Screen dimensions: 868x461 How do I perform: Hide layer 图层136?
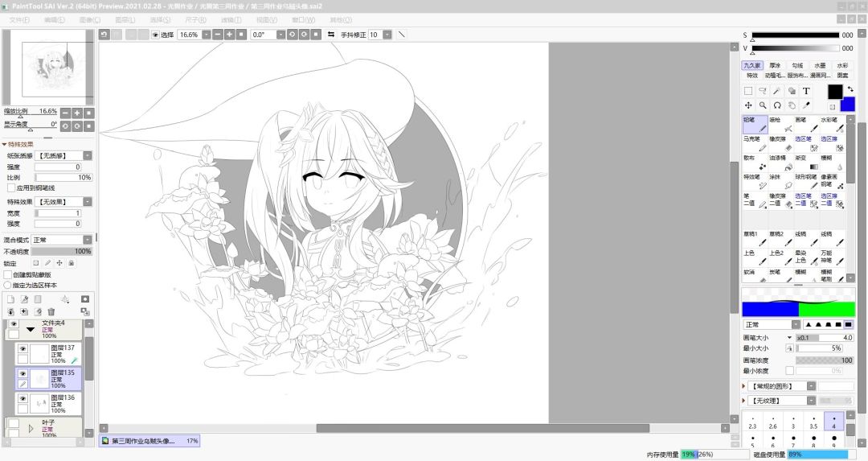[23, 398]
